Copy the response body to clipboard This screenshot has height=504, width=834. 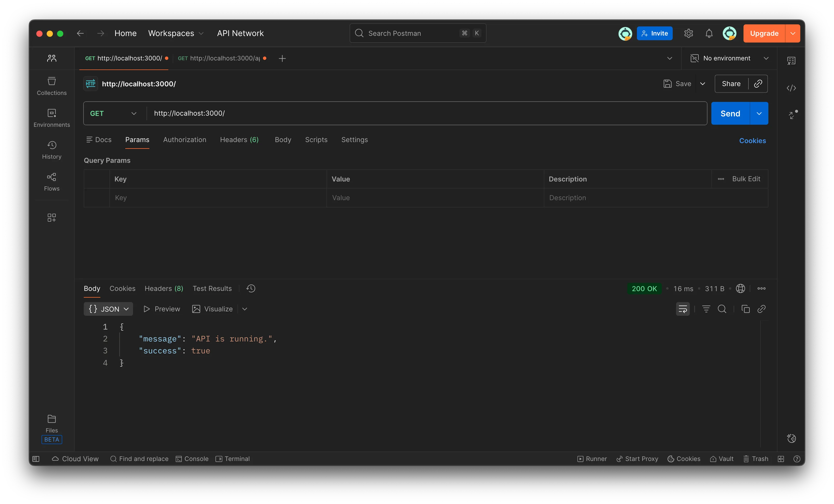(745, 309)
